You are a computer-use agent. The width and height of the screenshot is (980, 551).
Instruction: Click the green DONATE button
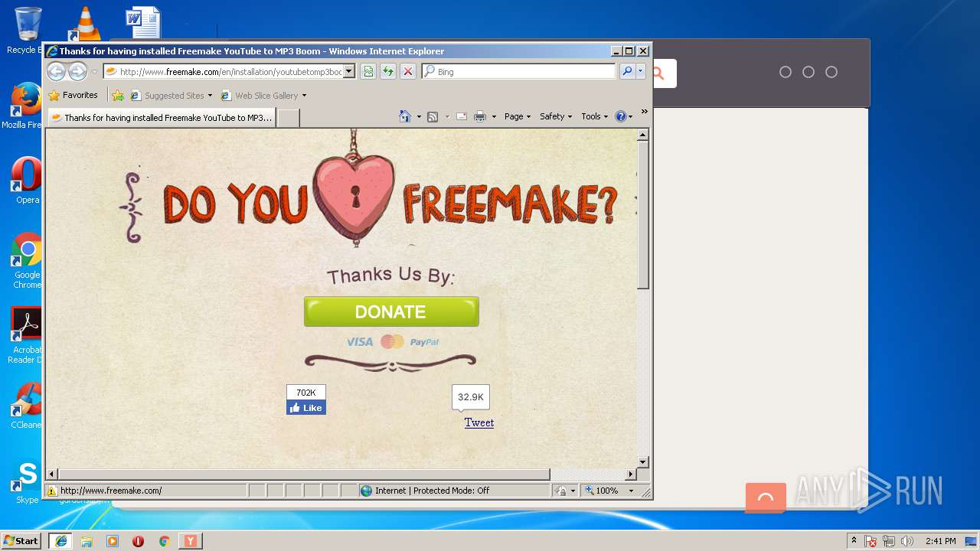pos(391,311)
